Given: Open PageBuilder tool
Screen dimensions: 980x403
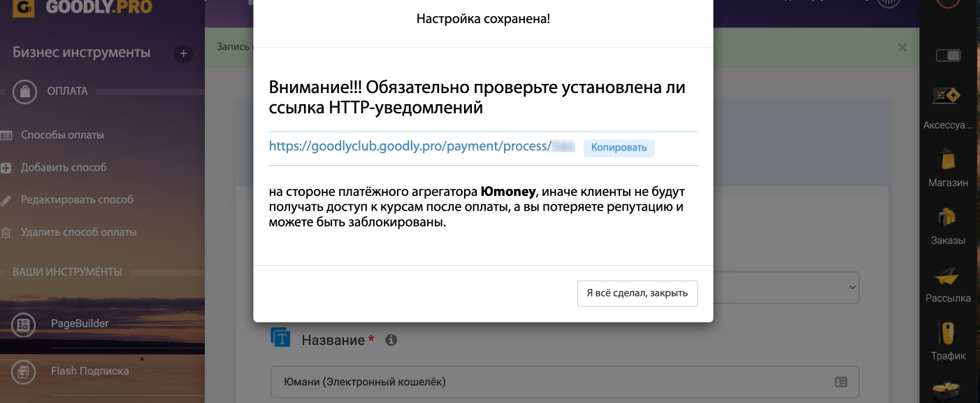Looking at the screenshot, I should [x=80, y=323].
